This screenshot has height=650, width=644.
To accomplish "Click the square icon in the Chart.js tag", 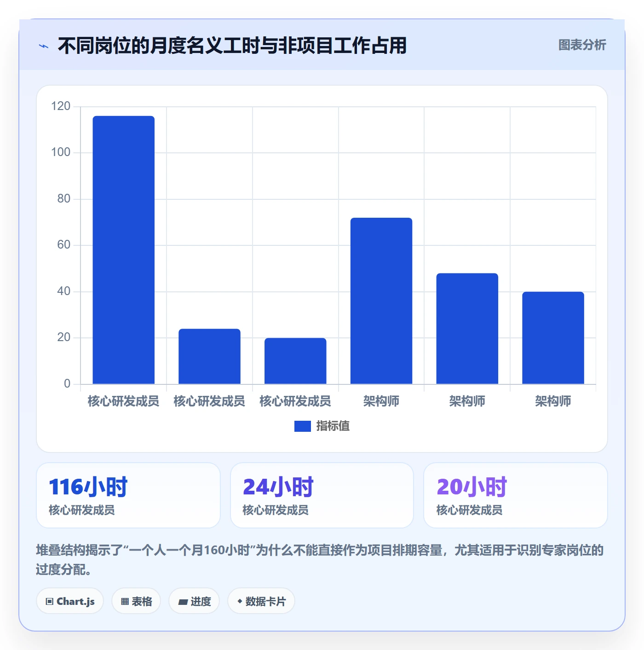I will click(50, 601).
